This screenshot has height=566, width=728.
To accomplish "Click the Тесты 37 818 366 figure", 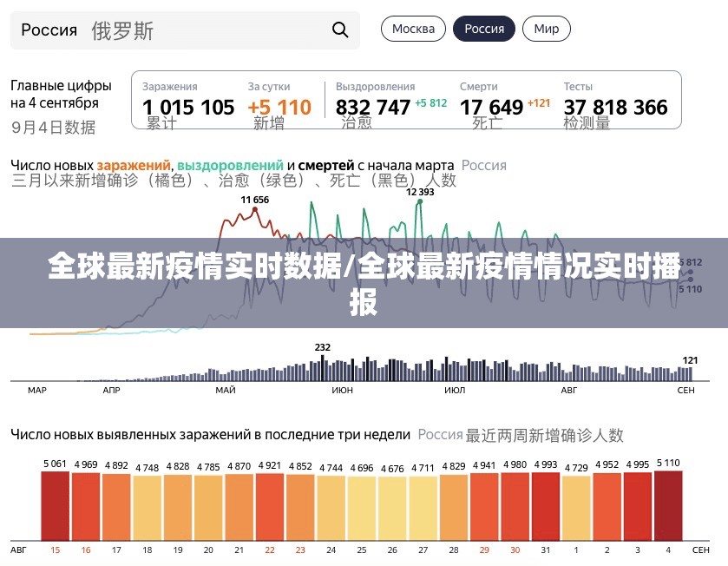I will [x=615, y=107].
